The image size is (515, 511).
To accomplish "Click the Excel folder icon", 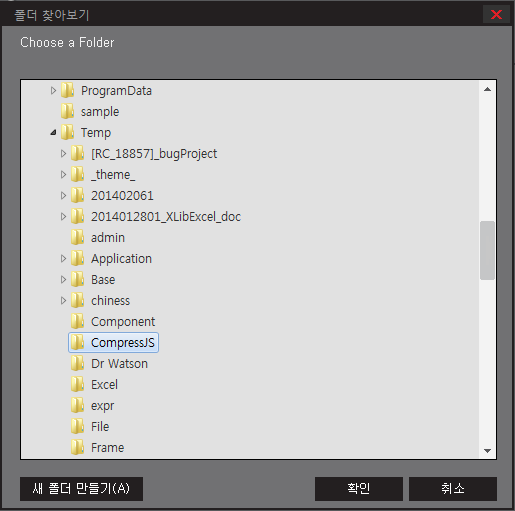I will pos(78,385).
